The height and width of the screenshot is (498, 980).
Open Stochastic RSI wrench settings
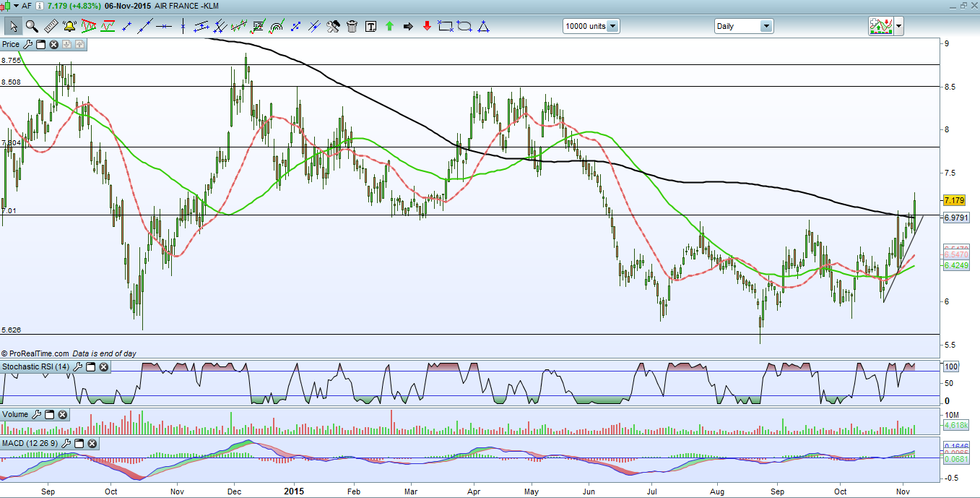point(77,366)
